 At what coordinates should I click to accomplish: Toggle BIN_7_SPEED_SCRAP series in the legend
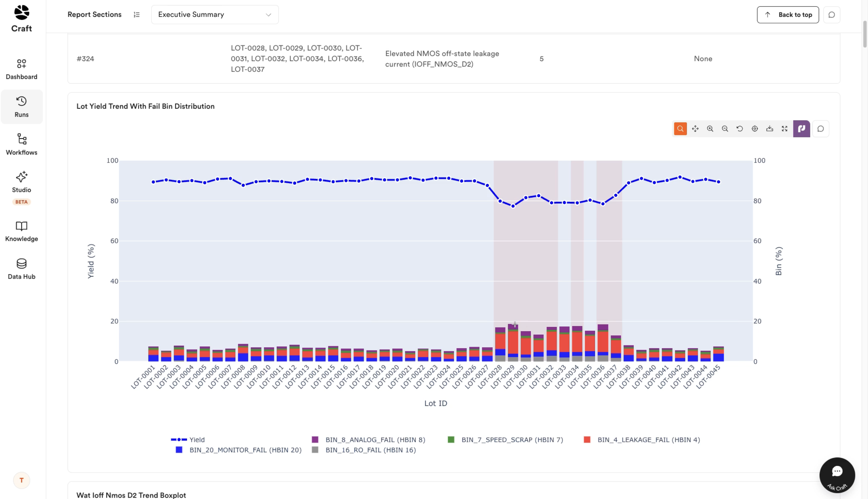[x=505, y=439]
